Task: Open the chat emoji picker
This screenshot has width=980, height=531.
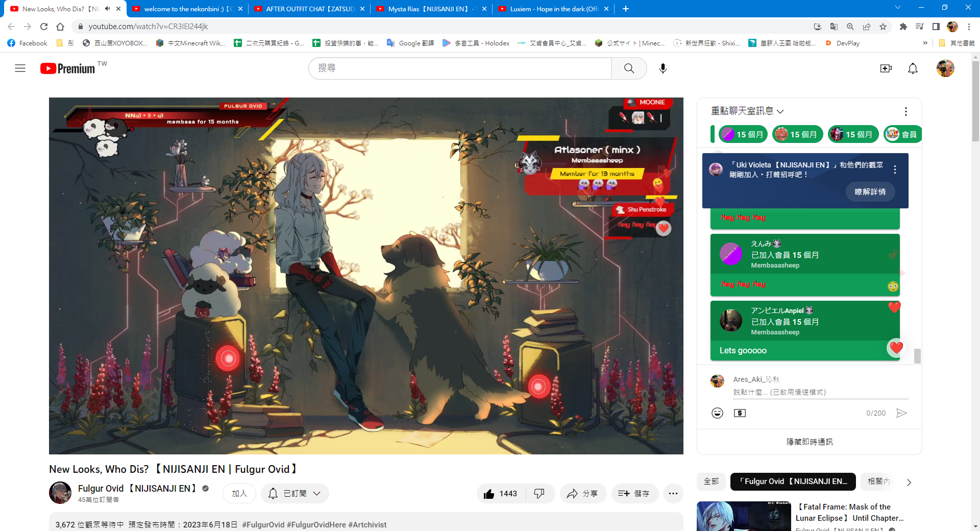Action: pos(717,413)
